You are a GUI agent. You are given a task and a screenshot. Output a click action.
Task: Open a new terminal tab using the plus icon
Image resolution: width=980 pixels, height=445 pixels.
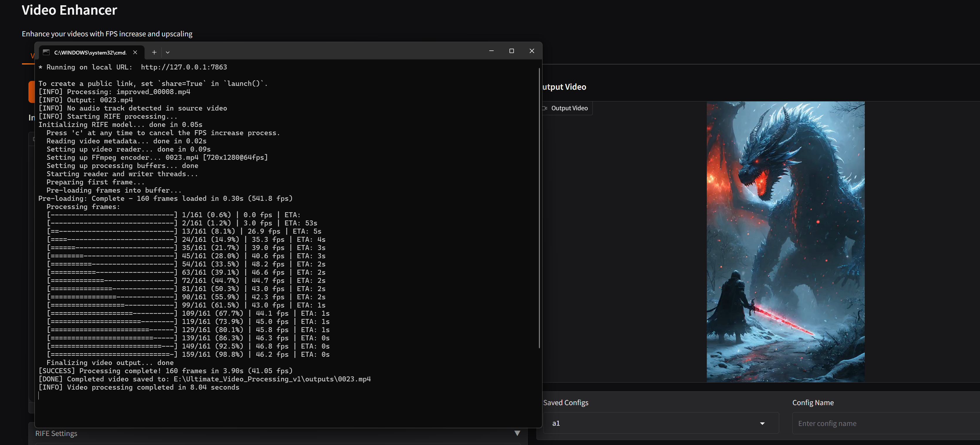[154, 52]
